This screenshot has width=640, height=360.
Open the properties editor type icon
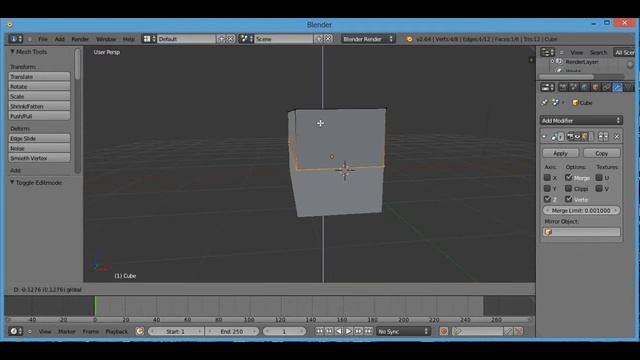click(x=547, y=87)
